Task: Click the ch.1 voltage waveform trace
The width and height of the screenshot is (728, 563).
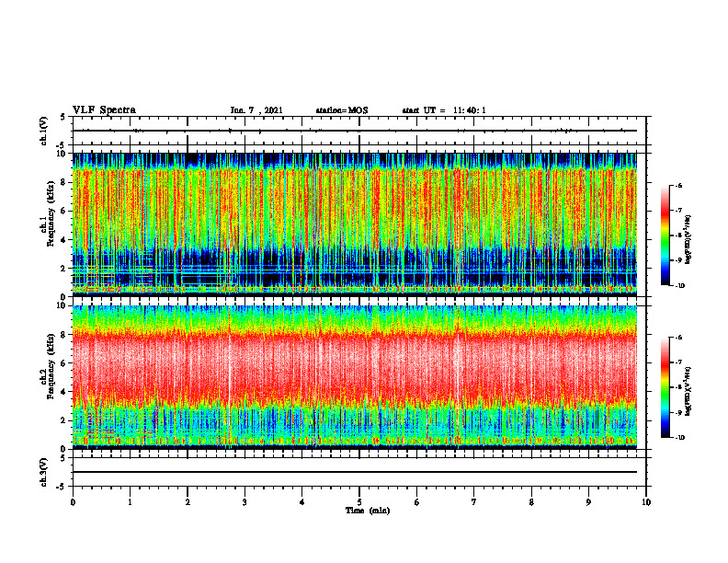Action: pyautogui.click(x=355, y=131)
